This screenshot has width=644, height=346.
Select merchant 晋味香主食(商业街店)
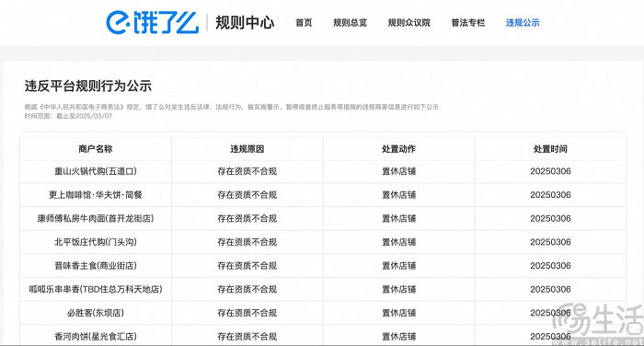click(96, 265)
